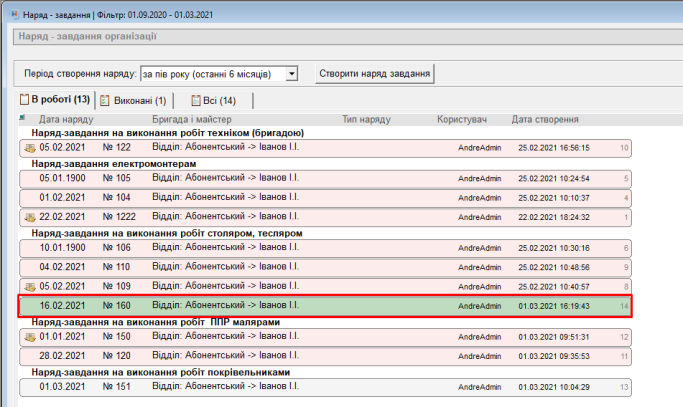Click the 'Тип наряду' column header
This screenshot has width=683, height=407.
[367, 119]
